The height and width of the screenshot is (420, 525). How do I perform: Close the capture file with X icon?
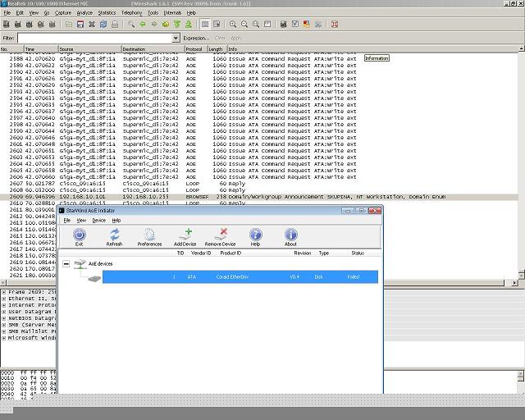pos(92,24)
